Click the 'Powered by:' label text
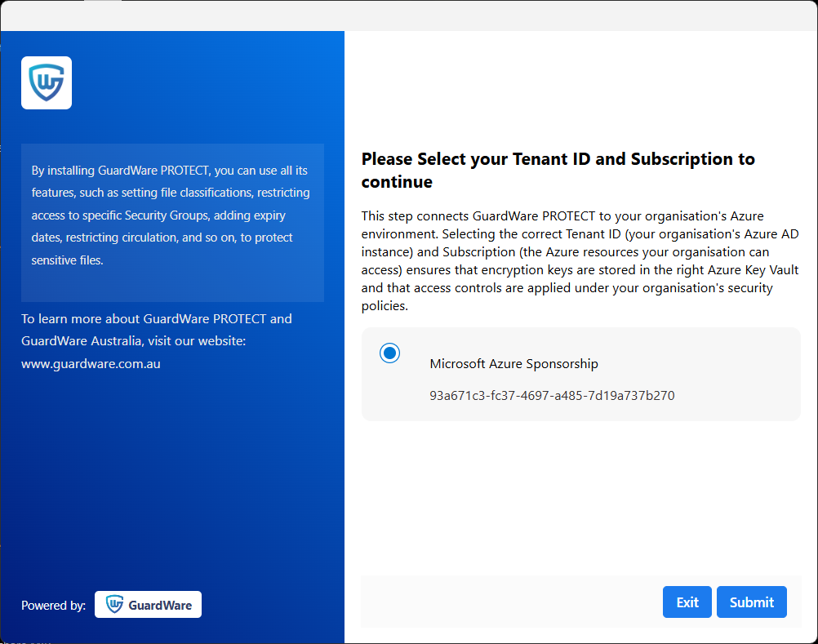The height and width of the screenshot is (644, 818). coord(52,605)
